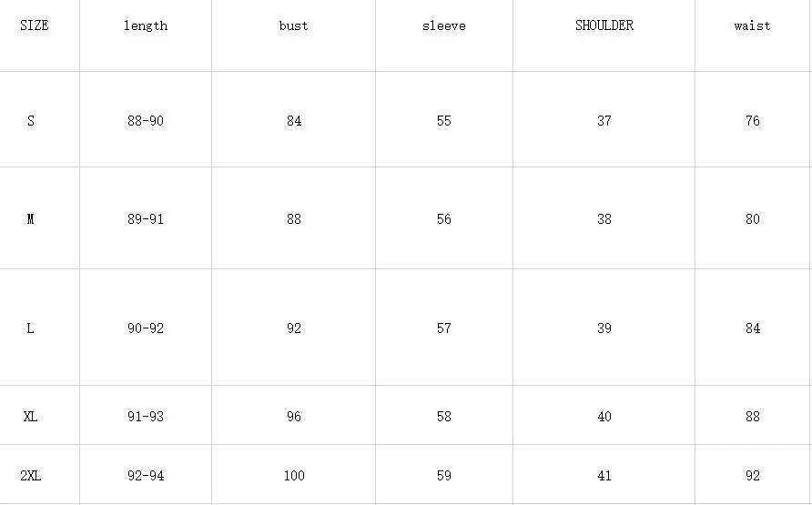The width and height of the screenshot is (812, 505).
Task: Select the M size row label
Action: click(x=31, y=219)
